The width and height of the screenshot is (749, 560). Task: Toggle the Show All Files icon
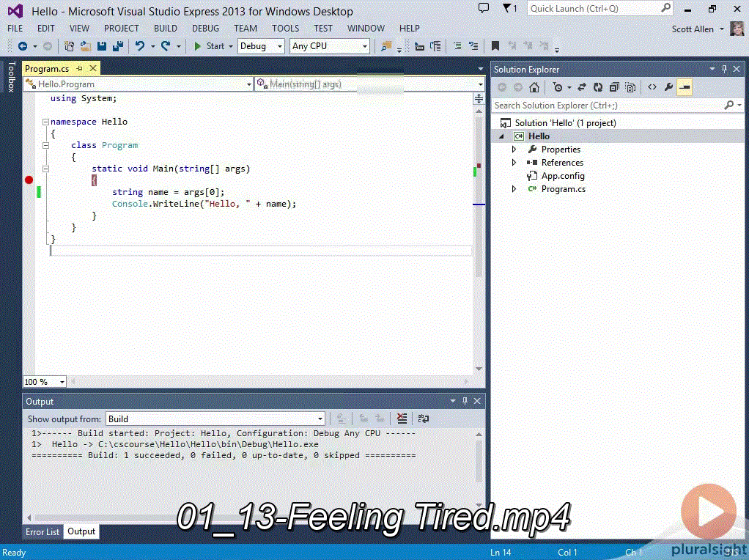pyautogui.click(x=630, y=87)
